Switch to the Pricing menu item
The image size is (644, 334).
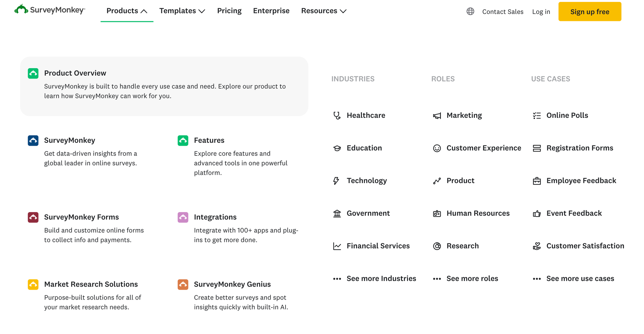pyautogui.click(x=229, y=11)
